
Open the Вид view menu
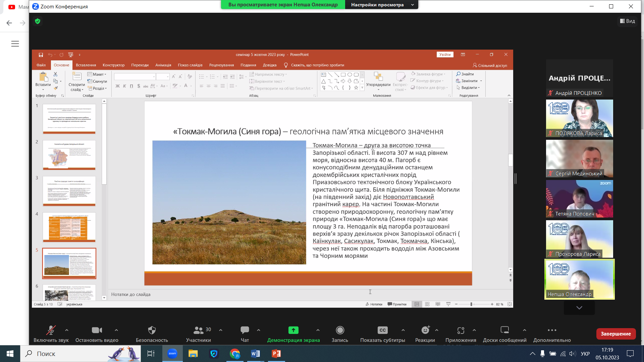(x=627, y=21)
